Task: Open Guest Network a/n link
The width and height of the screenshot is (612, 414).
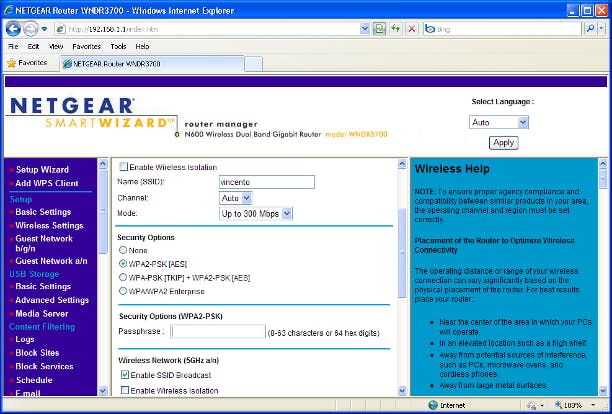Action: point(51,261)
